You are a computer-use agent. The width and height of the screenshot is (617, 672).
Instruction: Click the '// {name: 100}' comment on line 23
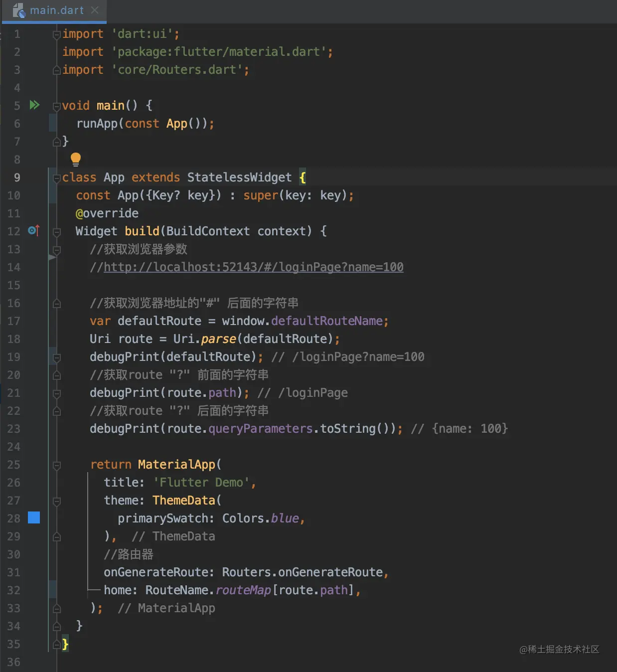coord(459,429)
